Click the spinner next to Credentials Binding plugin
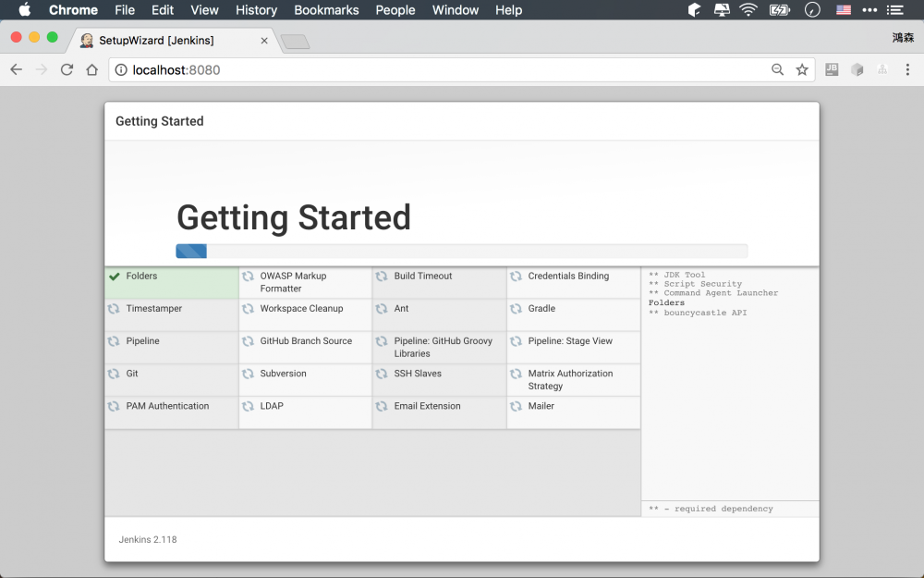The width and height of the screenshot is (924, 578). (515, 275)
